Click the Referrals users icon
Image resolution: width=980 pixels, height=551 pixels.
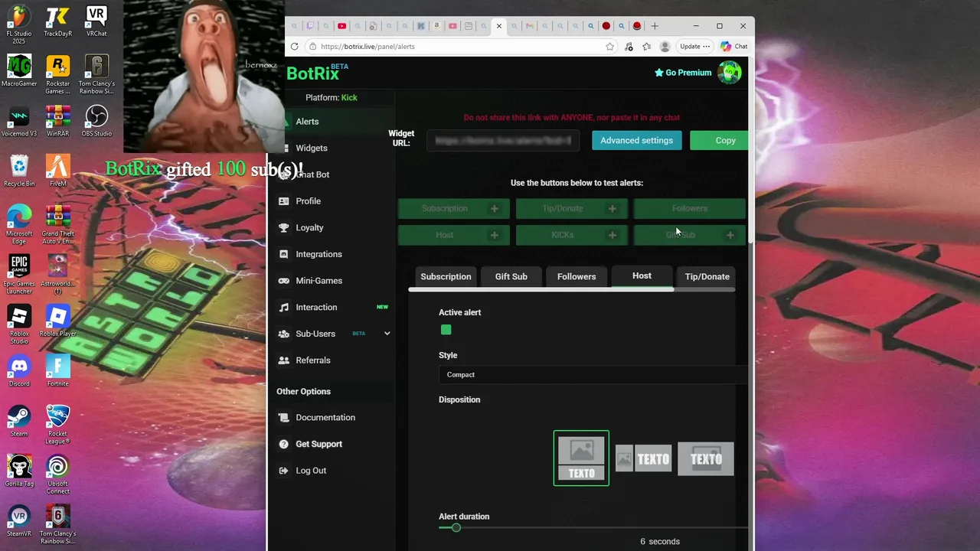click(284, 360)
